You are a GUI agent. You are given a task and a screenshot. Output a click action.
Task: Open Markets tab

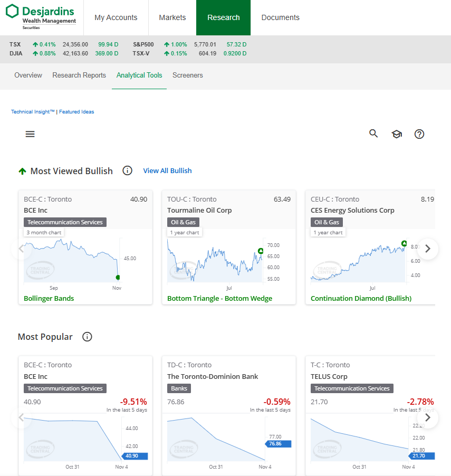tap(172, 17)
